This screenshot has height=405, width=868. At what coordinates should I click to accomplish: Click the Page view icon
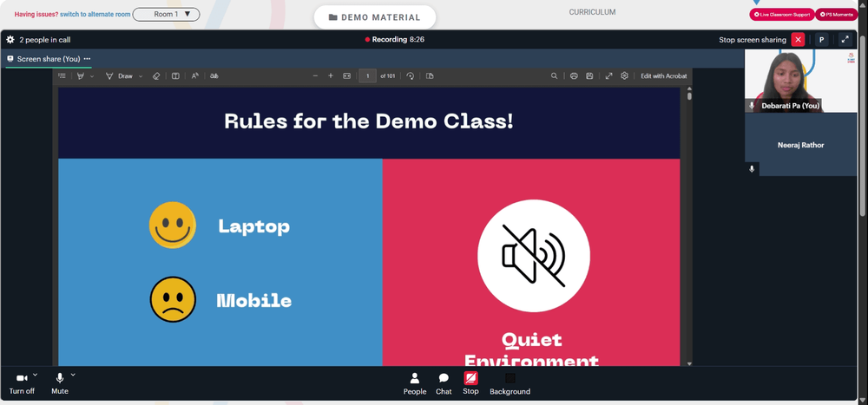pyautogui.click(x=430, y=75)
